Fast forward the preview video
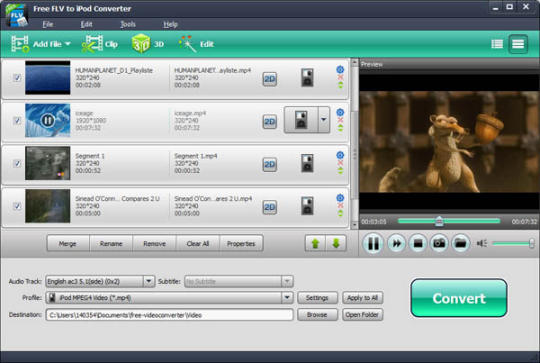 396,243
